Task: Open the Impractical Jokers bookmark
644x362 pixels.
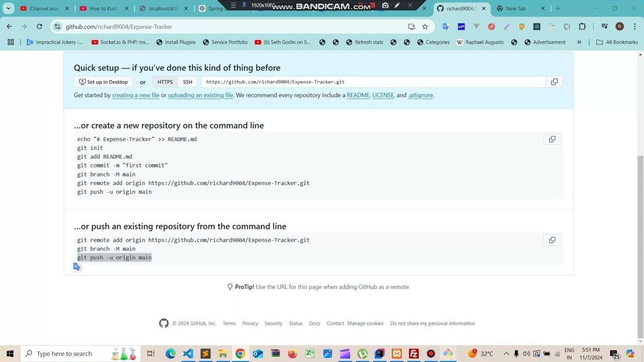Action: (55, 42)
